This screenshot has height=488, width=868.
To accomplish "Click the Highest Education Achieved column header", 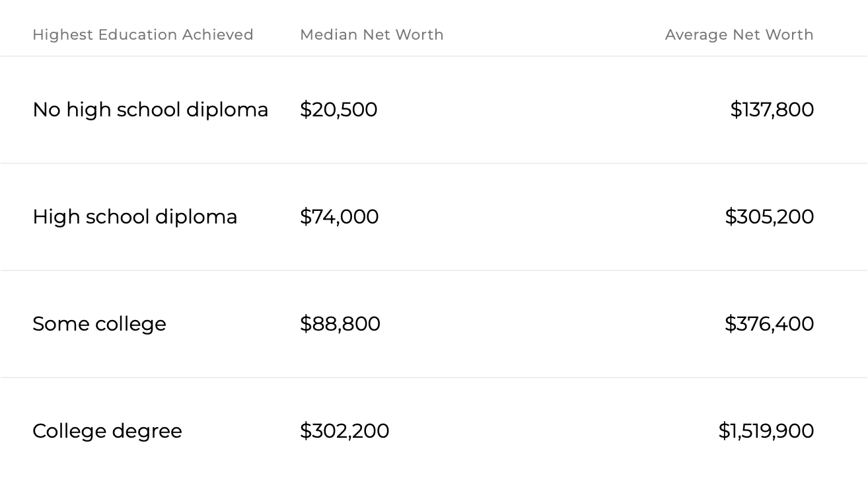I will [x=143, y=34].
